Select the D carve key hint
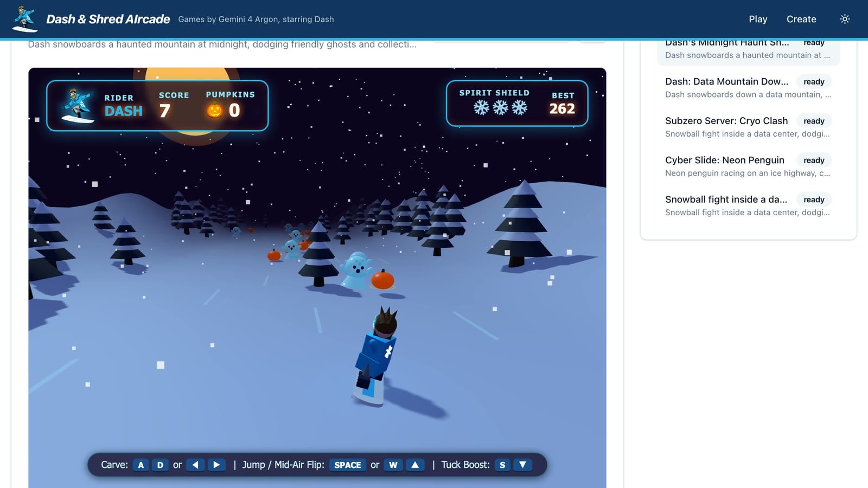Screen dimensions: 868x488 160,465
